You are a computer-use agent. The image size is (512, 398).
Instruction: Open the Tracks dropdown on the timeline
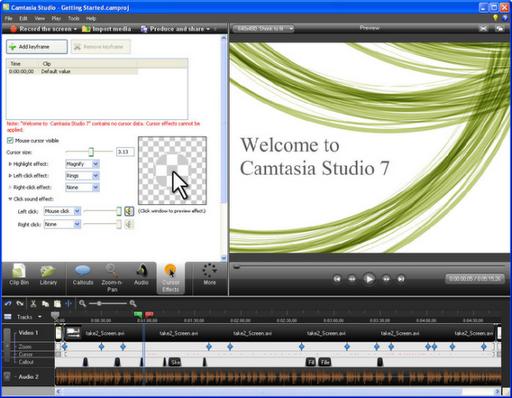(x=40, y=317)
